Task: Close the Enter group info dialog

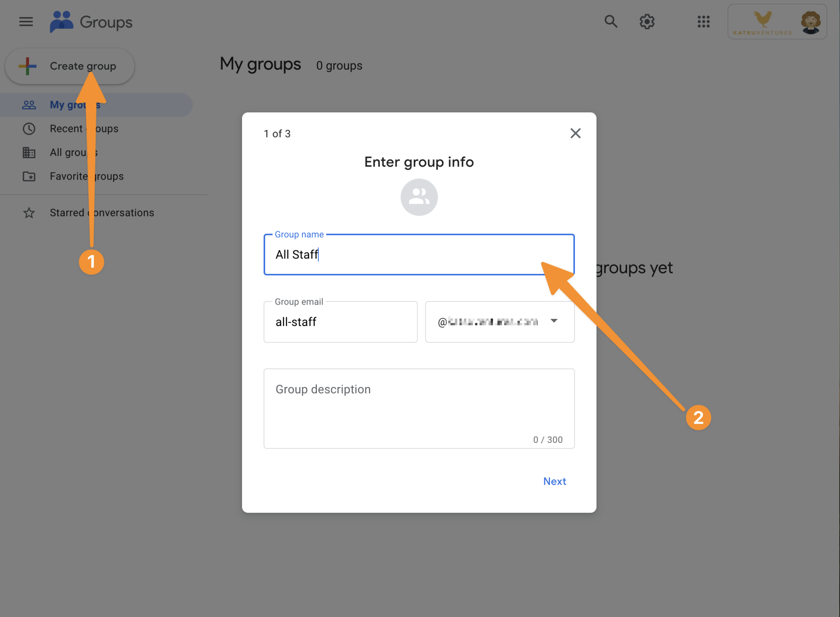Action: point(575,133)
